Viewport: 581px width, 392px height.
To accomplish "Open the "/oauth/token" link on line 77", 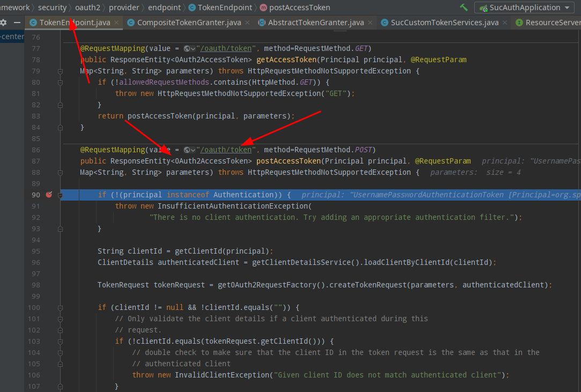I will 226,49.
